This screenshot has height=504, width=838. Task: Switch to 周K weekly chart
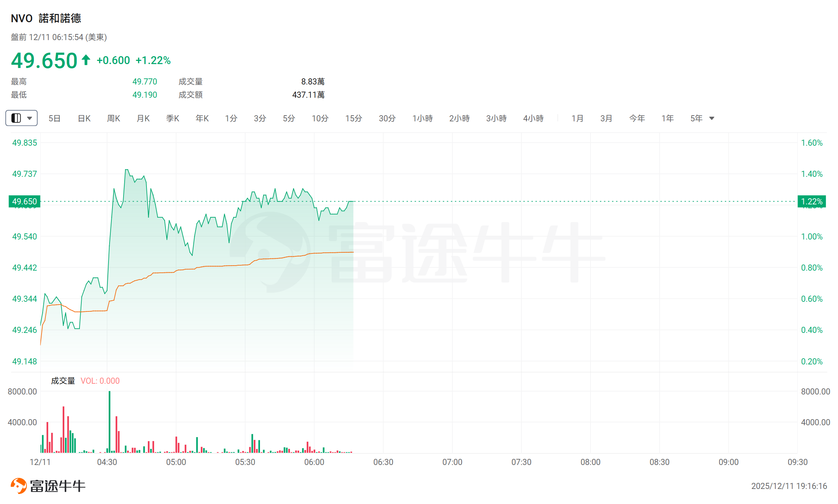[x=114, y=118]
